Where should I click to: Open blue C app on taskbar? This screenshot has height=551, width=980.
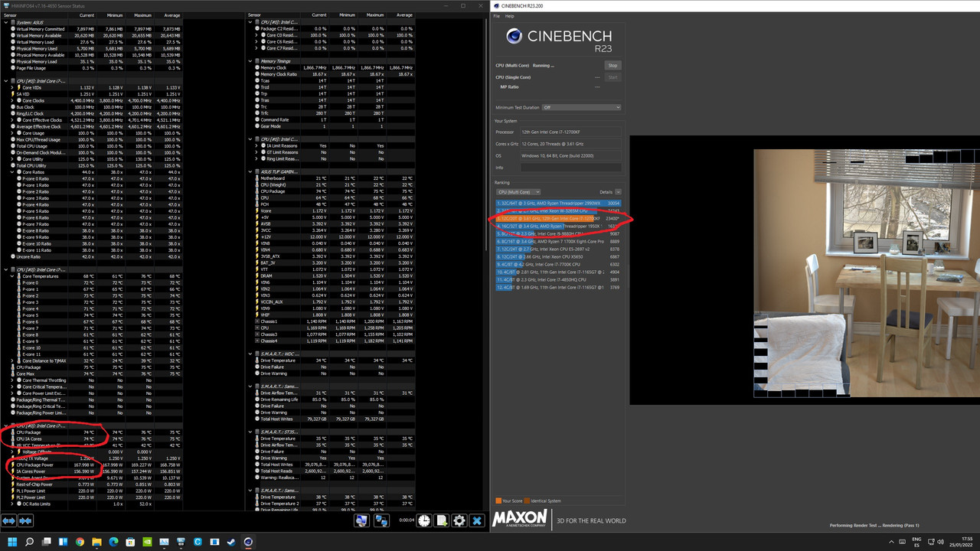click(198, 542)
